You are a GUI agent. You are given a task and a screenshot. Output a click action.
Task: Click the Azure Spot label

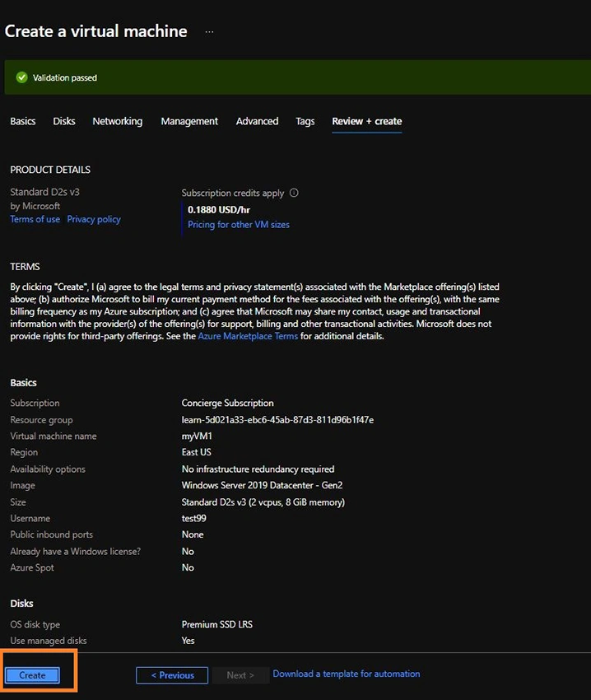(32, 567)
